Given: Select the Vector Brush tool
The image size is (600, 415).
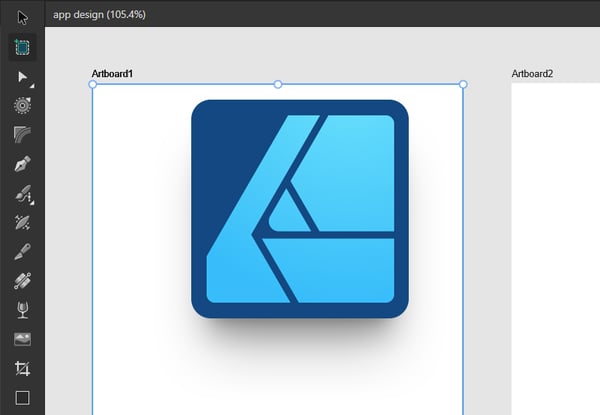Looking at the screenshot, I should point(22,222).
